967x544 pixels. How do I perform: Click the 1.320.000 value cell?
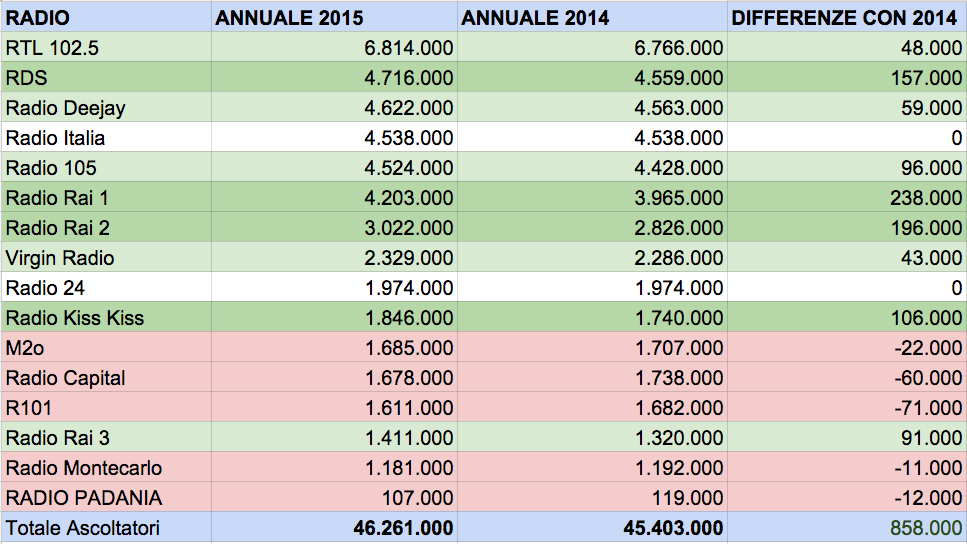(592, 438)
